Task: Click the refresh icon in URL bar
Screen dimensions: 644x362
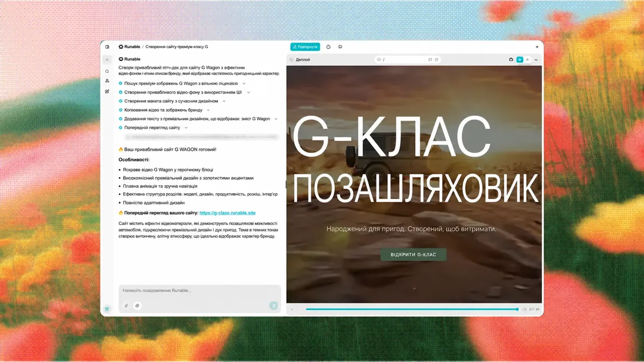Action: click(x=437, y=59)
